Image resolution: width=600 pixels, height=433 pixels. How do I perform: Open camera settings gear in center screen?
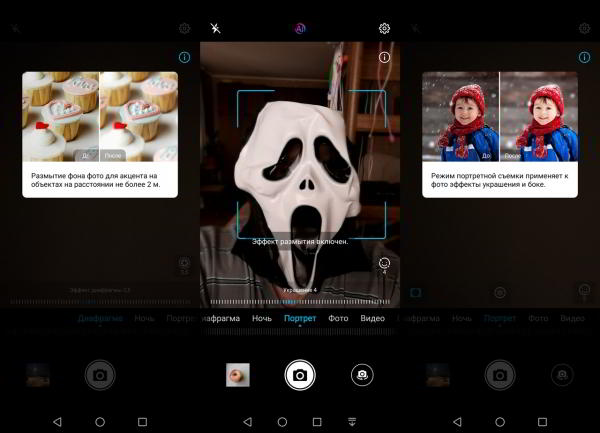(x=384, y=28)
